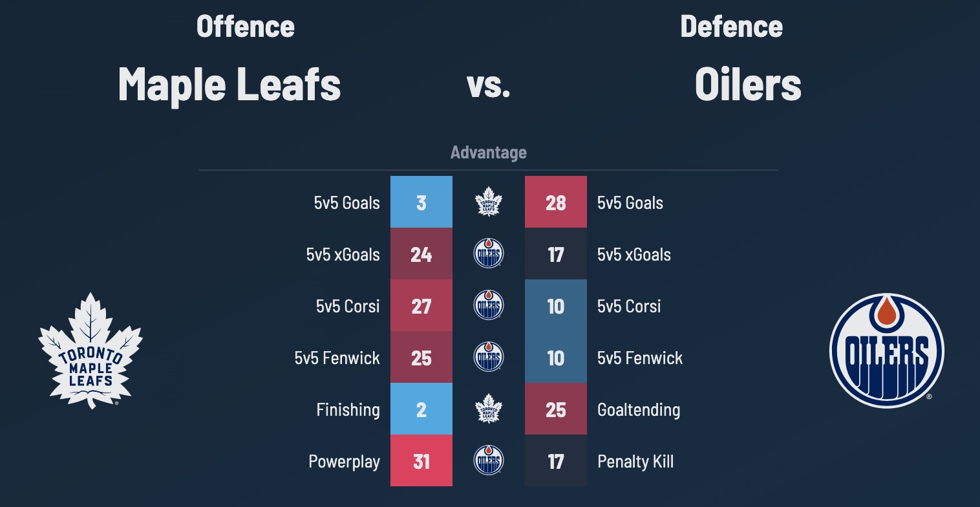Click the red Powerplay rank cell showing 31
Viewport: 980px width, 507px height.
click(421, 460)
